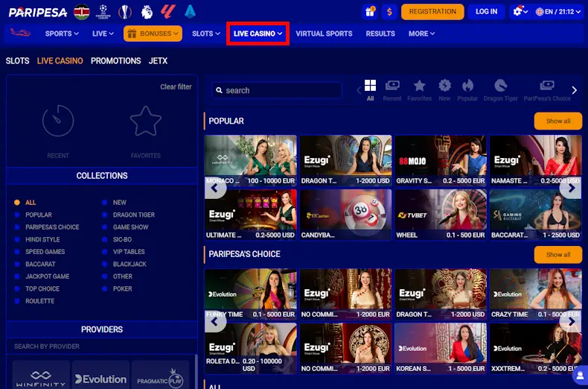Open the La Liga icon
The image size is (588, 389).
[x=168, y=11]
